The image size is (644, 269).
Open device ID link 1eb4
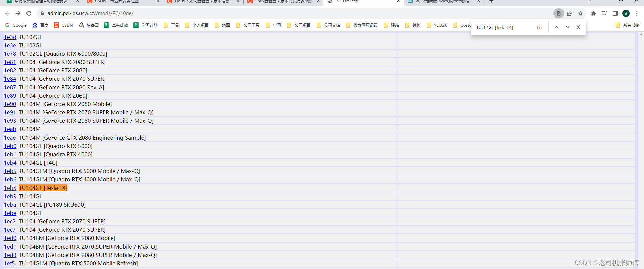pos(10,163)
